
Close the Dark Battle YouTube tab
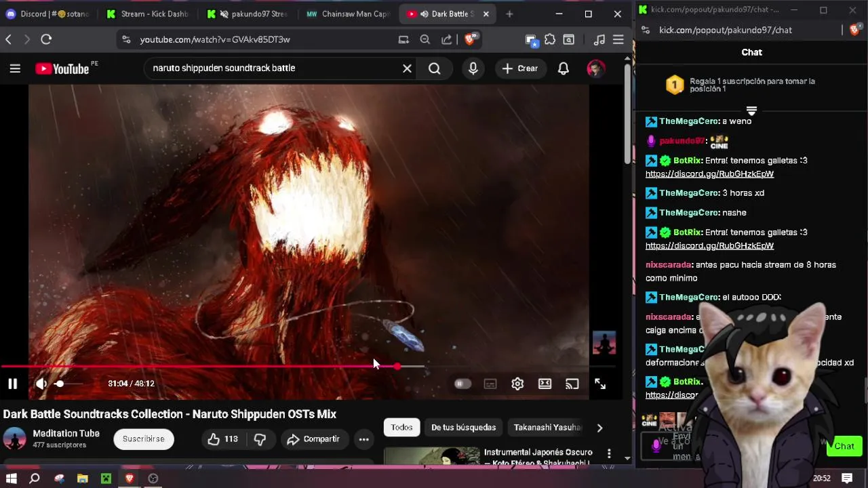[486, 14]
